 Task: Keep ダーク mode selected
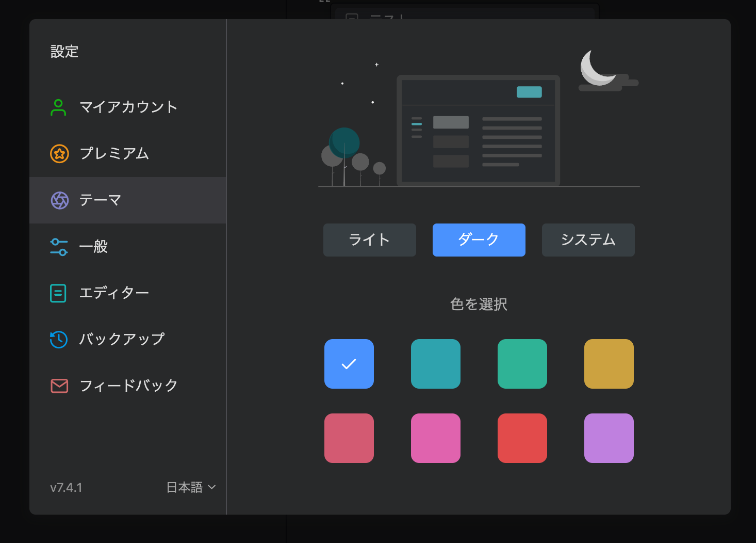click(479, 239)
